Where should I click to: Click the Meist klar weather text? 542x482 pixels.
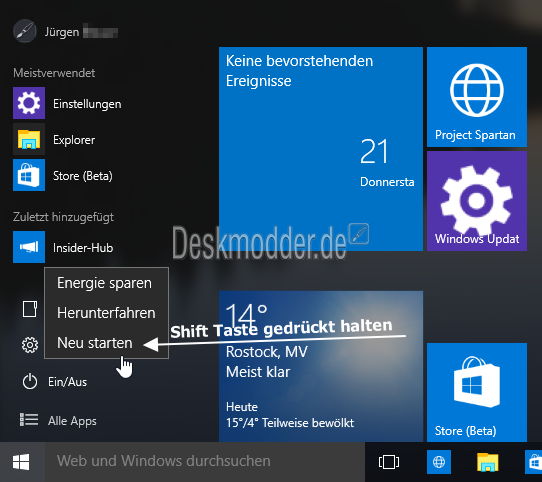(258, 372)
